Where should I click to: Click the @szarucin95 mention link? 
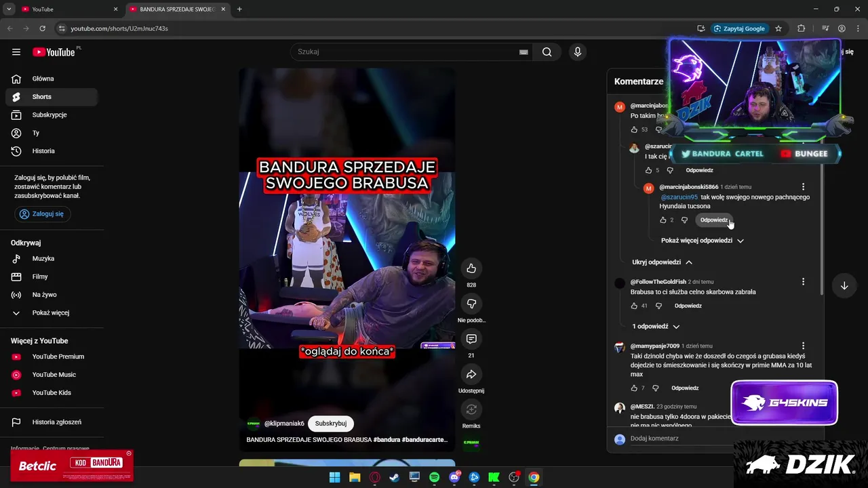tap(679, 197)
